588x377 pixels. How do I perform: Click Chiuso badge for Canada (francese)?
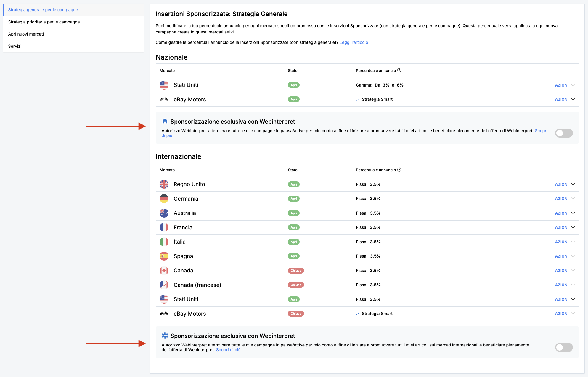pyautogui.click(x=296, y=285)
